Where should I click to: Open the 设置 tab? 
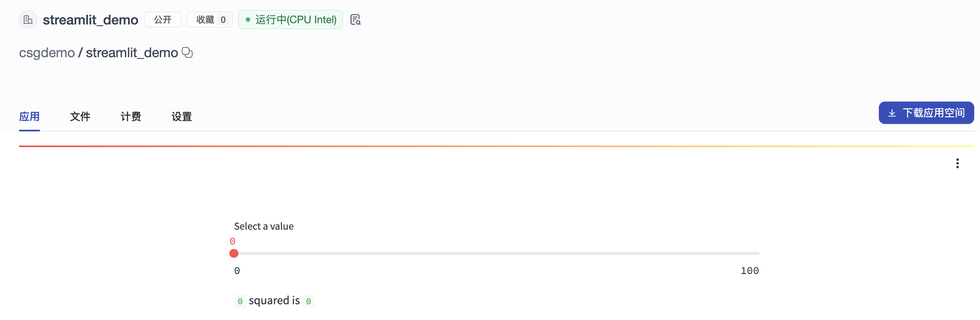pos(182,116)
